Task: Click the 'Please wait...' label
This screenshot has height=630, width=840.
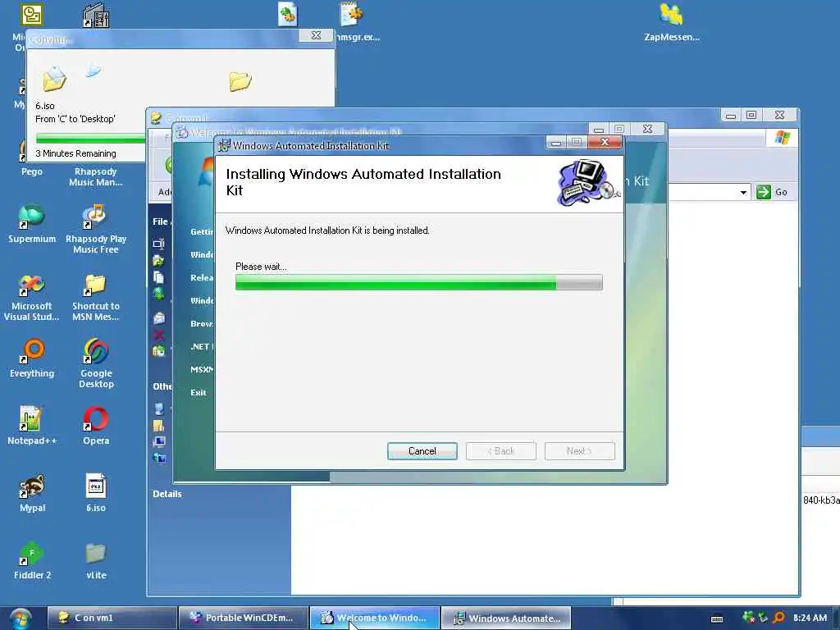Action: 261,267
